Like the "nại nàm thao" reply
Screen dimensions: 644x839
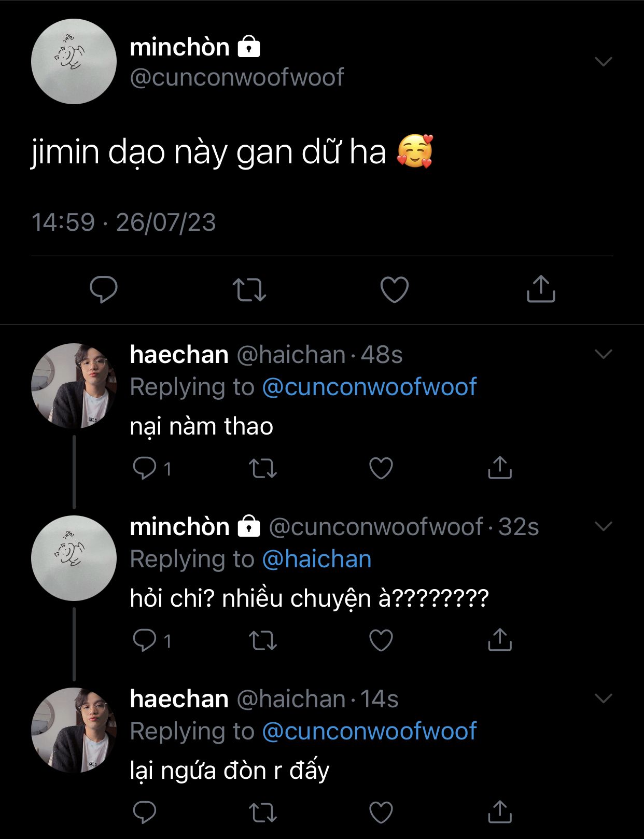click(x=381, y=468)
